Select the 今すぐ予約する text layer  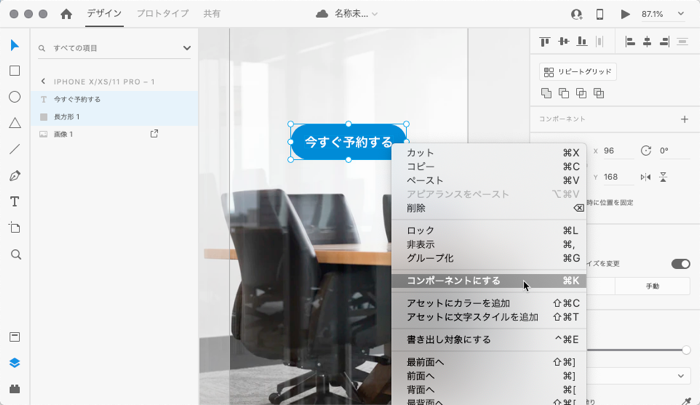click(x=115, y=99)
